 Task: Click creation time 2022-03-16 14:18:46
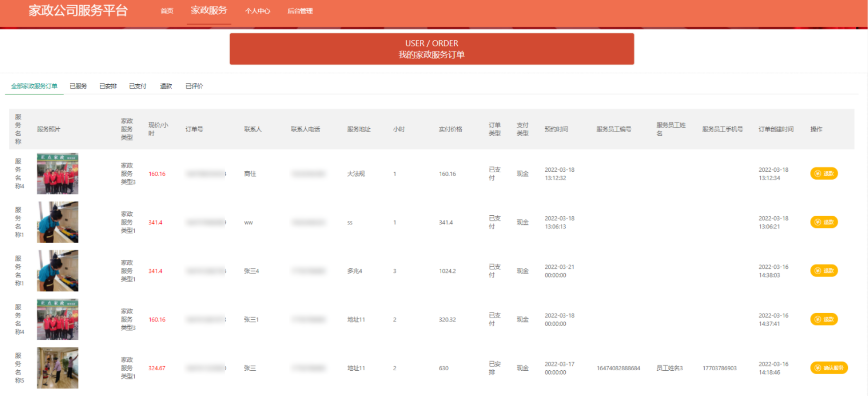coord(773,368)
